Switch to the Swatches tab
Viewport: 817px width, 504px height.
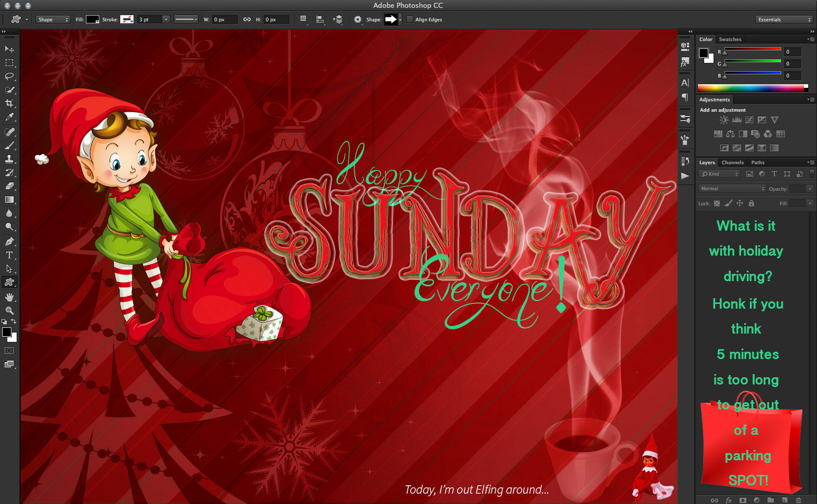(x=730, y=39)
